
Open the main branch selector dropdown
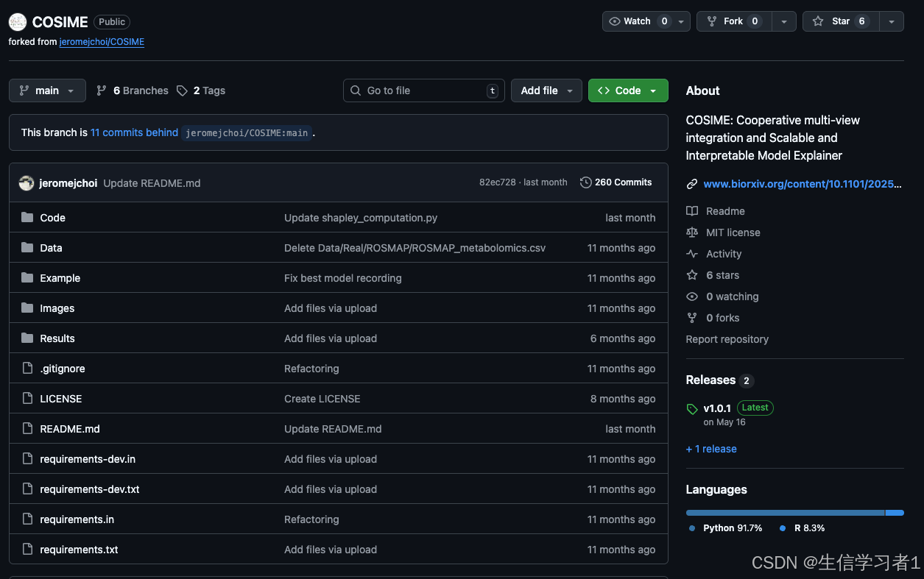[x=47, y=90]
